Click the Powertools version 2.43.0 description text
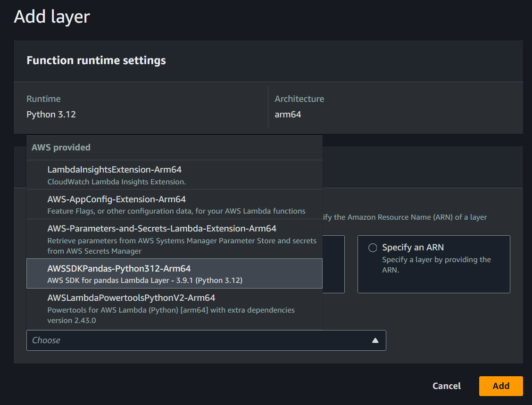532x405 pixels. tap(171, 315)
